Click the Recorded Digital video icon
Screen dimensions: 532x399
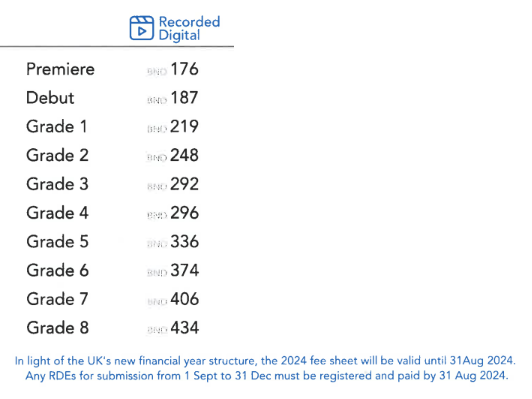[142, 28]
